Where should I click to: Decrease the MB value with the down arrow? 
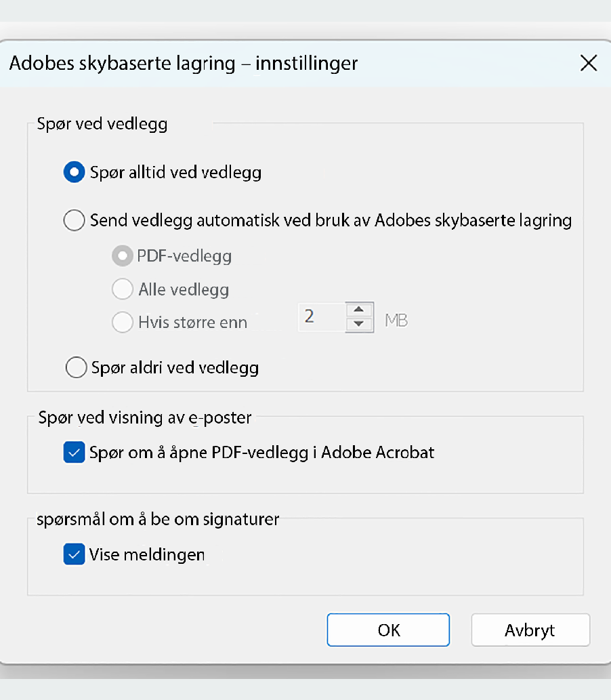[359, 323]
